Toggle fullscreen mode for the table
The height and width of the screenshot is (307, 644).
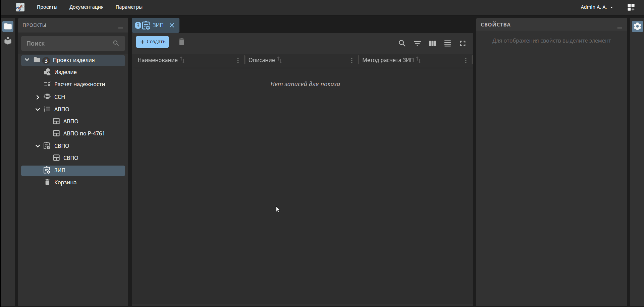click(463, 43)
